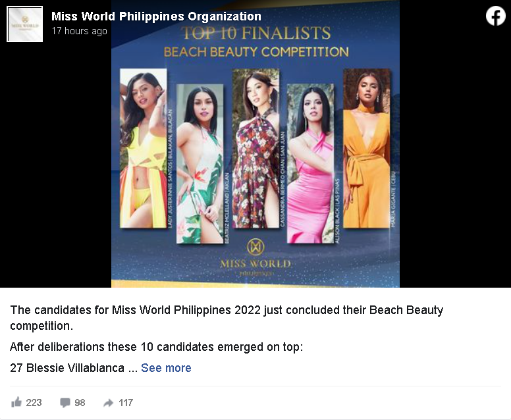
Task: Expand post text with See more
Action: (x=166, y=368)
